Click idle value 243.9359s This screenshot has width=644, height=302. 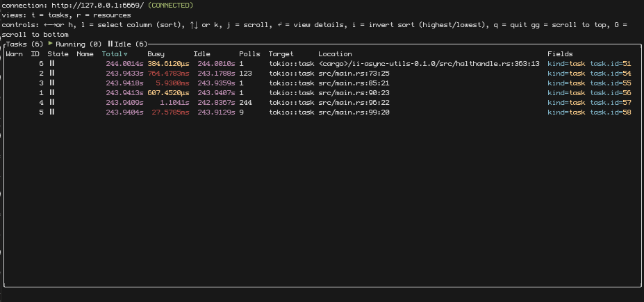[x=217, y=83]
